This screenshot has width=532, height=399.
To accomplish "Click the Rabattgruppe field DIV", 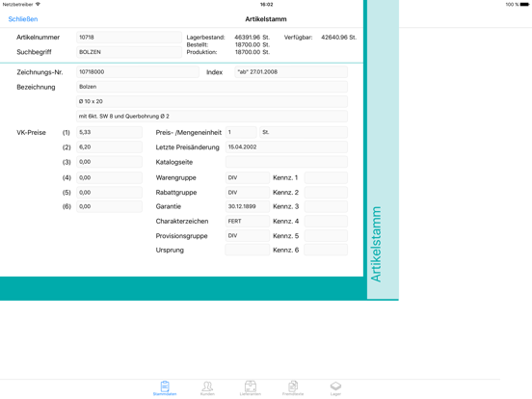I will (x=248, y=193).
